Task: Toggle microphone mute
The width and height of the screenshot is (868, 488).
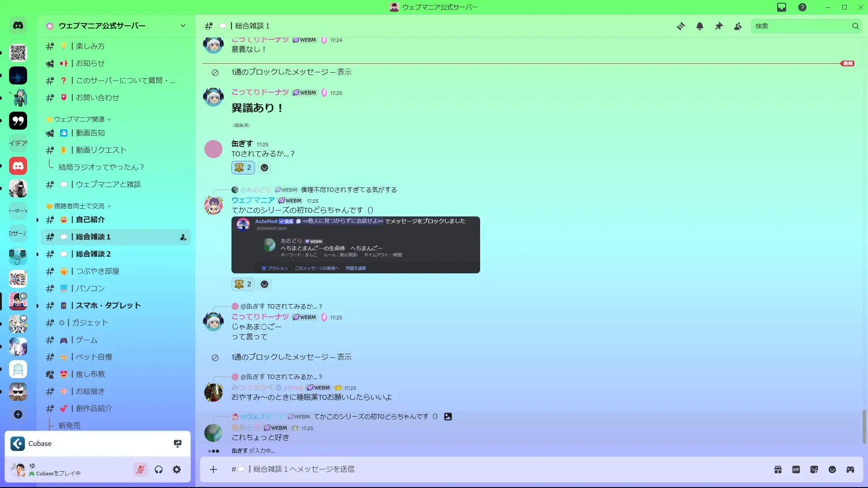Action: click(141, 469)
